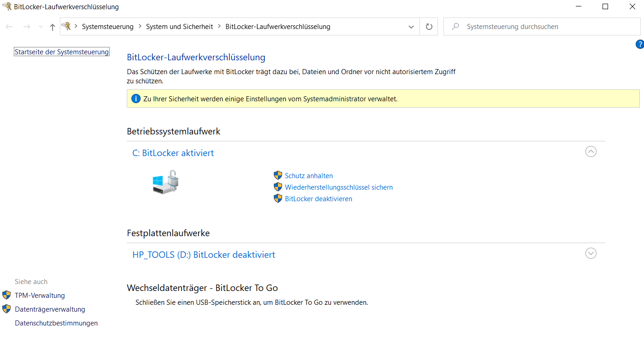This screenshot has width=644, height=337.
Task: Go up one level with the up arrow
Action: click(53, 27)
